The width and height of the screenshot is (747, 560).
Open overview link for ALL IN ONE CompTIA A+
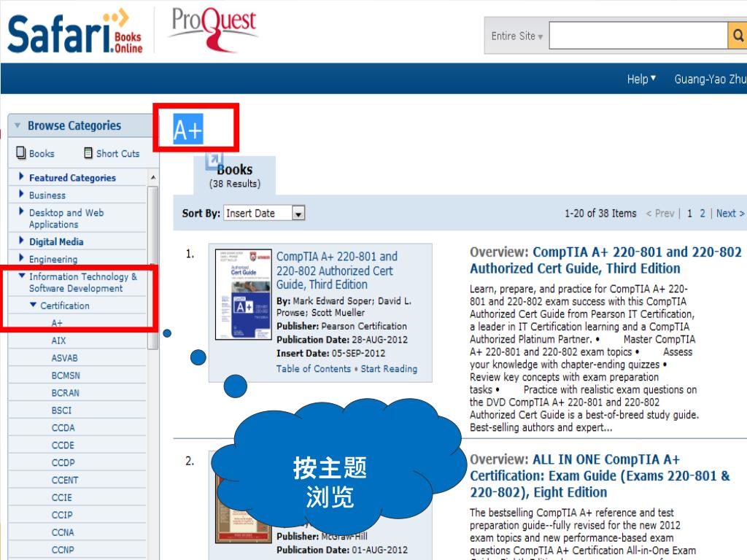click(600, 475)
